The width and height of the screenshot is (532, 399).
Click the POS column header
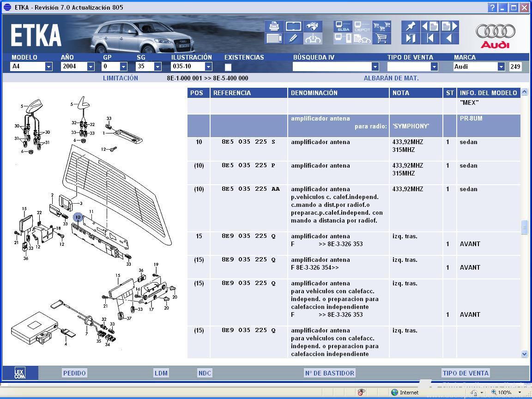click(x=199, y=93)
